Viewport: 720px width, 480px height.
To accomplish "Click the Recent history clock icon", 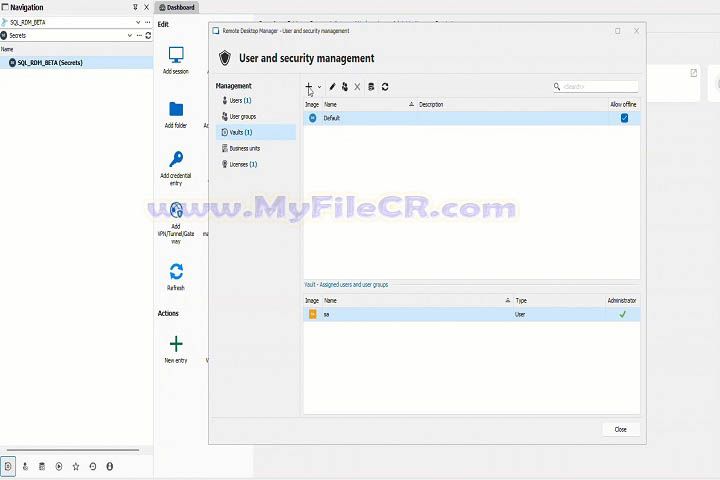I will click(x=93, y=466).
